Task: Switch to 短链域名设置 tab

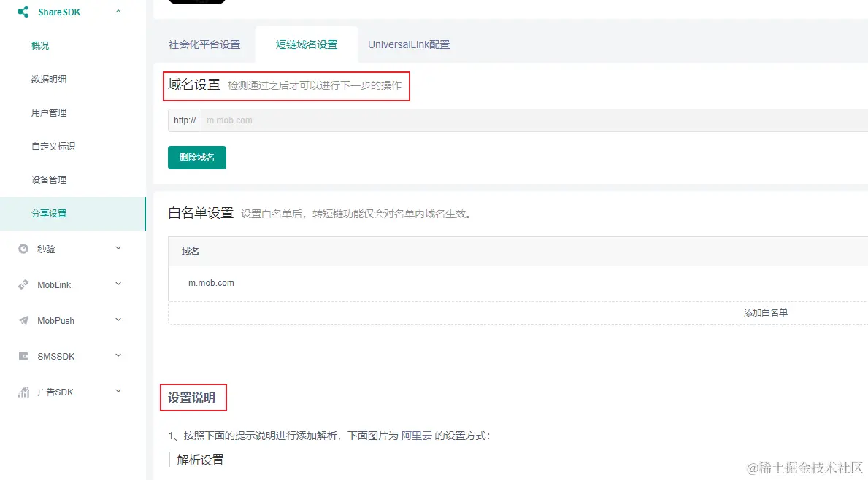Action: coord(306,44)
